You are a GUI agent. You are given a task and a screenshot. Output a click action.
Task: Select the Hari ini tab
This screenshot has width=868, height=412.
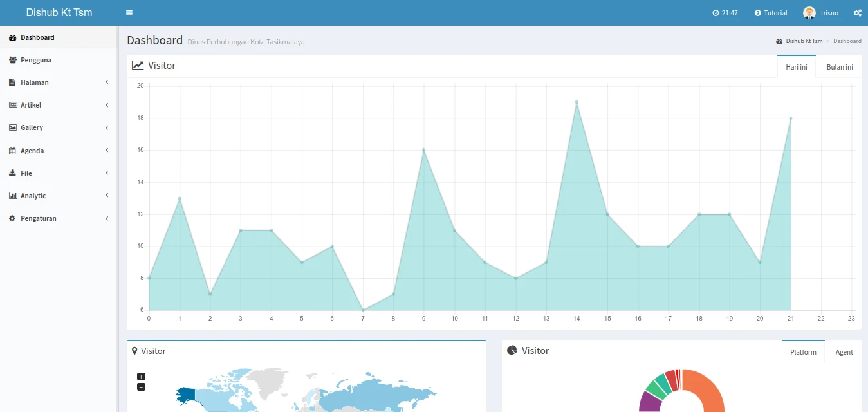click(797, 67)
